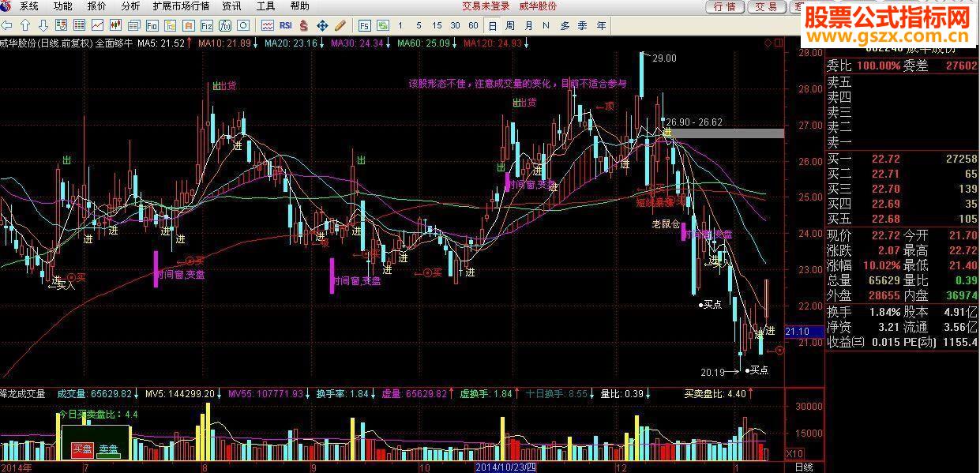
Task: Select the daily 日 period
Action: click(492, 26)
